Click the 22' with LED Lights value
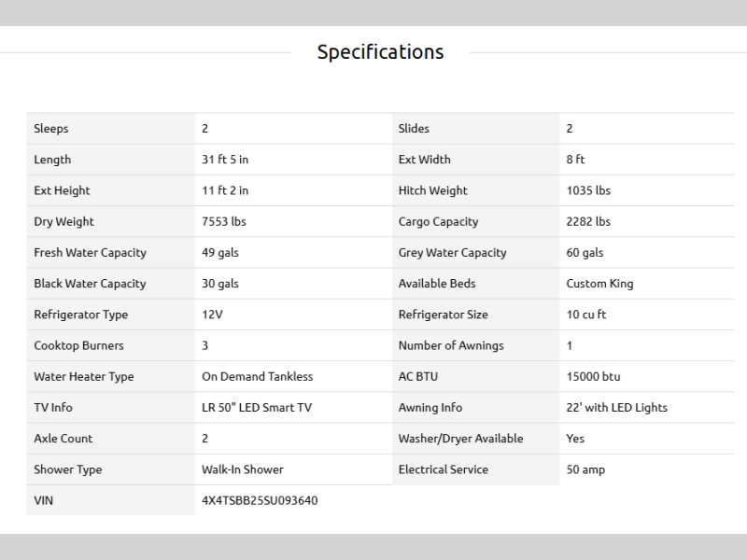Screen dimensions: 747x560 617,407
